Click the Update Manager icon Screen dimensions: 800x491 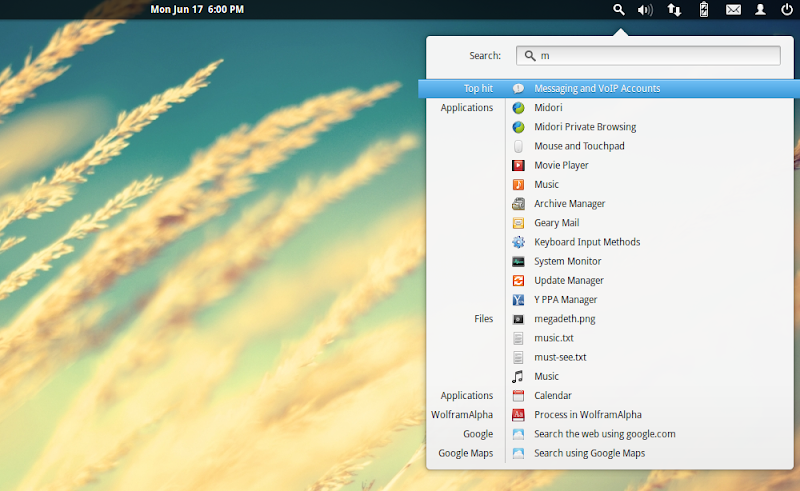(x=518, y=281)
